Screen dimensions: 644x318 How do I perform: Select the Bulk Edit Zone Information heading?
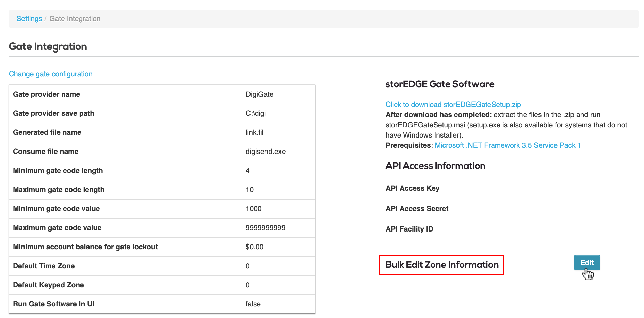(441, 265)
